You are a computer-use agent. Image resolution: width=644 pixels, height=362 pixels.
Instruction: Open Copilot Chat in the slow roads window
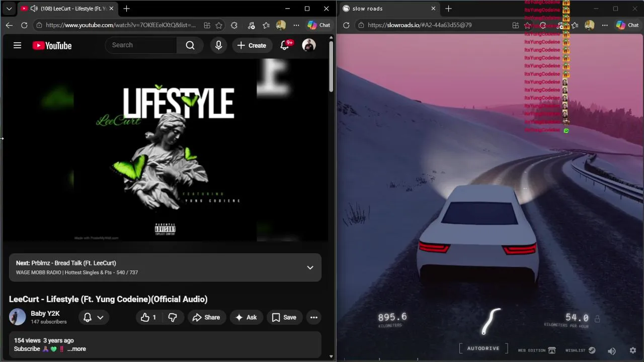tap(628, 25)
